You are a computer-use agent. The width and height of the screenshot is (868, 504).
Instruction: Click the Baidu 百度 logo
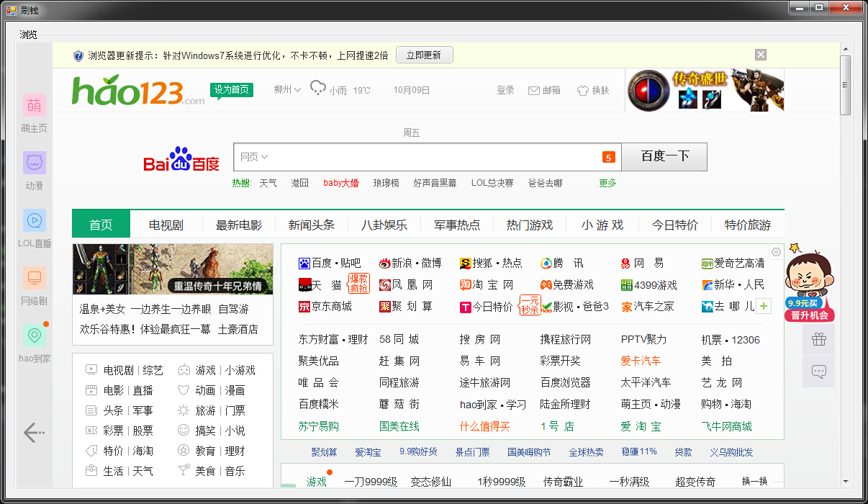(x=181, y=160)
